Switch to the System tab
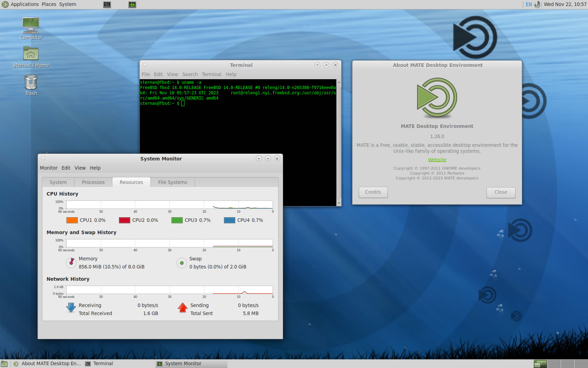Image resolution: width=588 pixels, height=368 pixels. coord(58,182)
